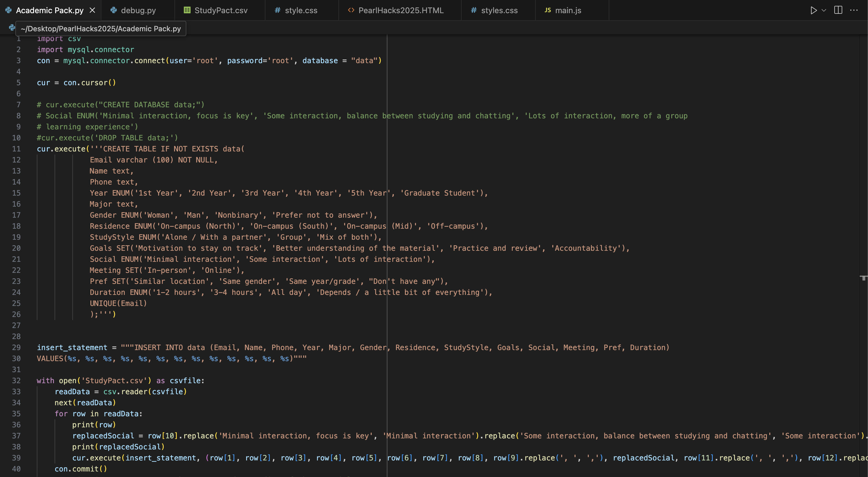Click the Python icon on debug.py tab
Viewport: 868px width, 477px height.
coord(113,10)
